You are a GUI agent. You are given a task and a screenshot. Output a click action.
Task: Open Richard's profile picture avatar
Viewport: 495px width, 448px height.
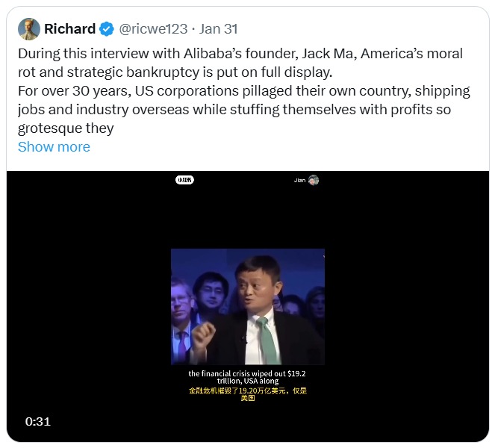coord(29,29)
